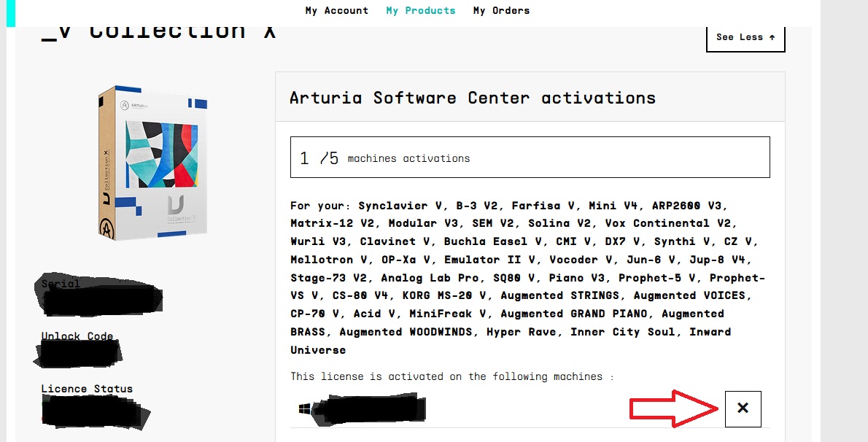Click the Serial label
868x442 pixels.
click(x=61, y=284)
